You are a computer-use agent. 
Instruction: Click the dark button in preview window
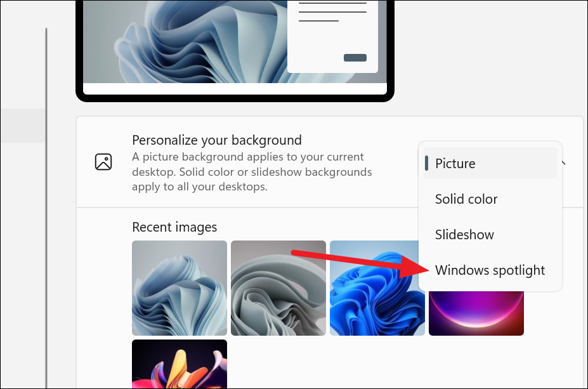pos(355,57)
